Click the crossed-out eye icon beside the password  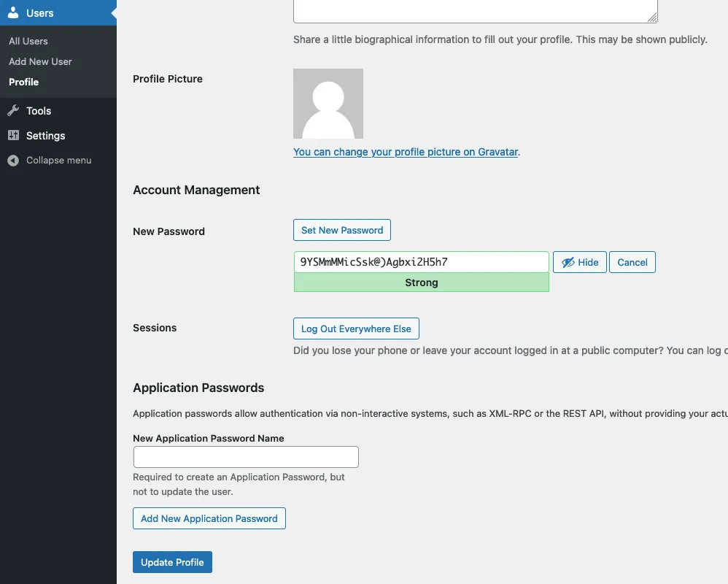point(568,262)
